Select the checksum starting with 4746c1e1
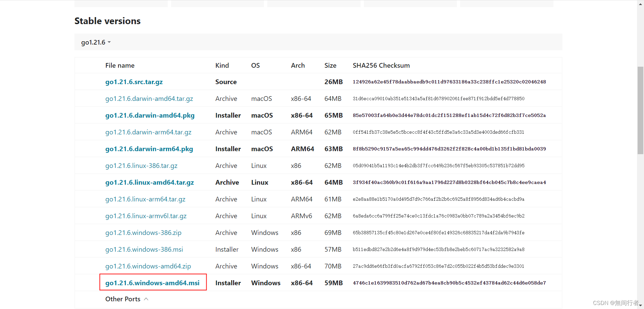 coord(449,283)
